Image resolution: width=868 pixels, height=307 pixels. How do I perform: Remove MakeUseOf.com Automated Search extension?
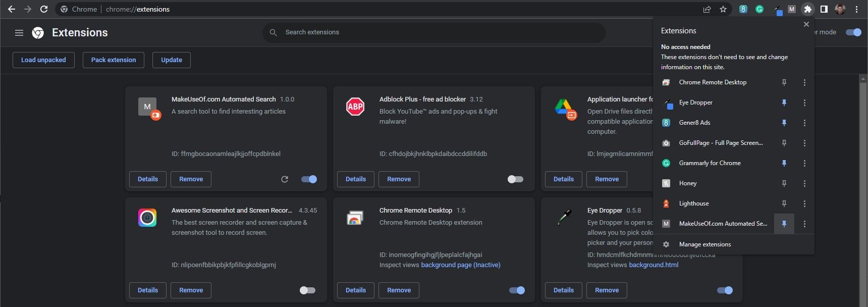point(191,179)
